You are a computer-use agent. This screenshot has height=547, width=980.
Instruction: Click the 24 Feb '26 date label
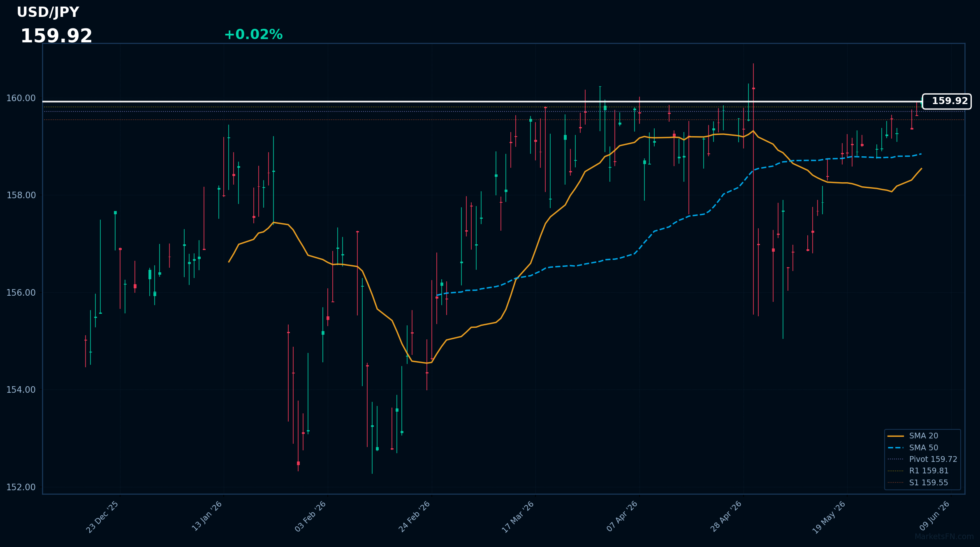click(415, 517)
